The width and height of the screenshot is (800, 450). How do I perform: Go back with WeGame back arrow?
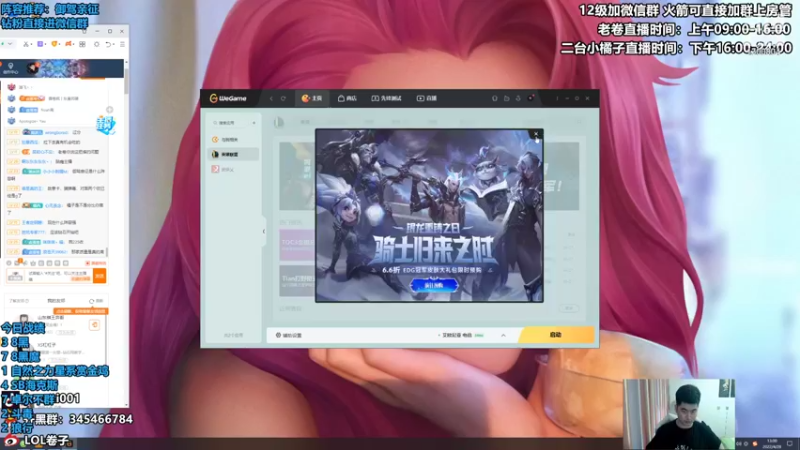click(x=271, y=98)
